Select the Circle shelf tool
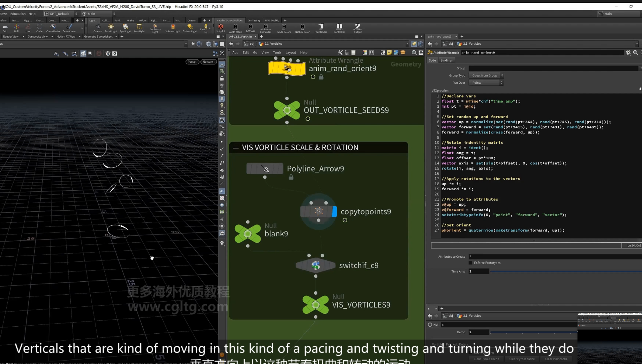Image resolution: width=642 pixels, height=364 pixels. click(x=39, y=28)
